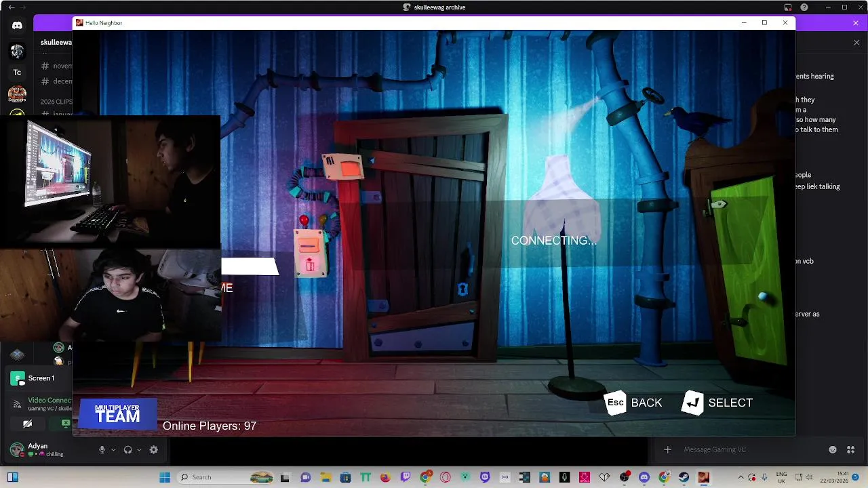
Task: Stop screen sharing green button
Action: pyautogui.click(x=65, y=424)
